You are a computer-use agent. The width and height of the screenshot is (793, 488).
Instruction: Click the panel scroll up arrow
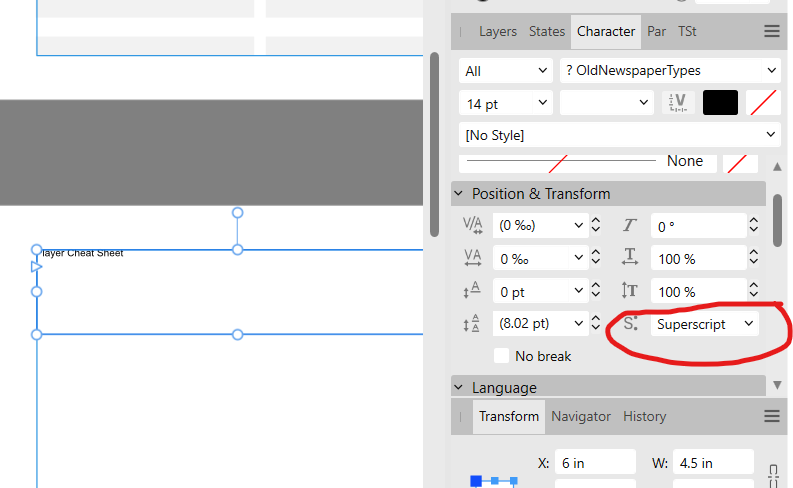point(777,166)
